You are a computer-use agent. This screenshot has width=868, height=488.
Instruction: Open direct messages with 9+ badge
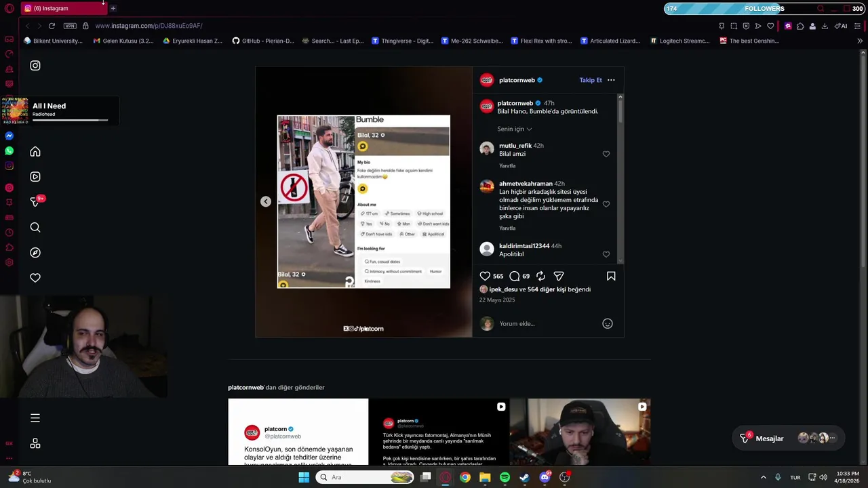tap(36, 201)
